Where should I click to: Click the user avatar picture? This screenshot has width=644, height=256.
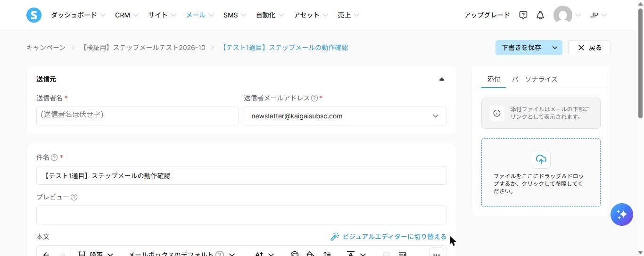pos(563,15)
